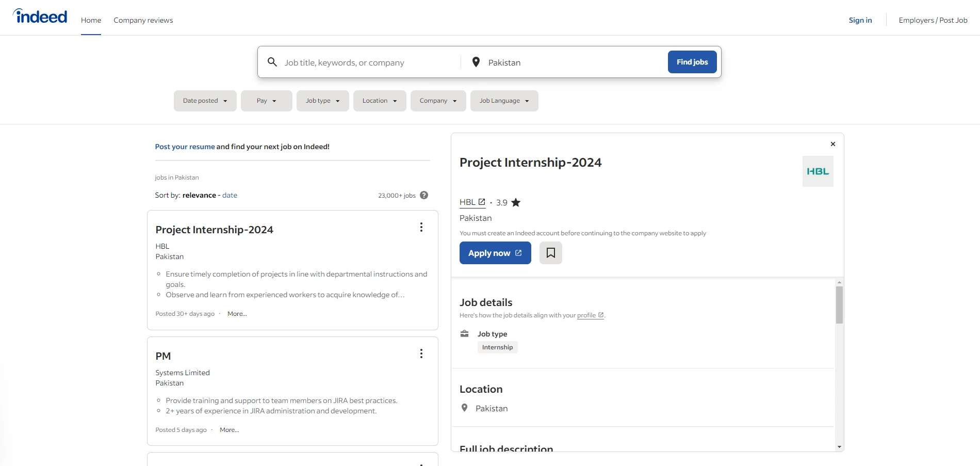Expand the Company filter dropdown
Viewport: 980px width, 466px height.
[x=438, y=101]
